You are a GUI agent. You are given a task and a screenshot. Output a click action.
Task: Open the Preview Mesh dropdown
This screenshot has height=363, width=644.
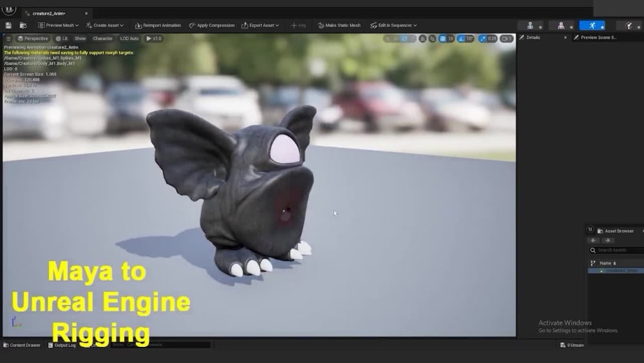58,26
